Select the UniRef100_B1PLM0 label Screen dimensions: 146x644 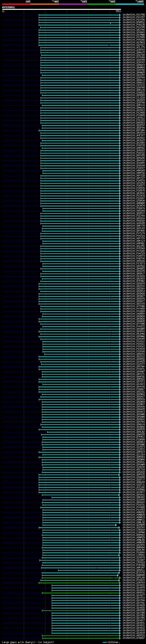pyautogui.click(x=133, y=550)
